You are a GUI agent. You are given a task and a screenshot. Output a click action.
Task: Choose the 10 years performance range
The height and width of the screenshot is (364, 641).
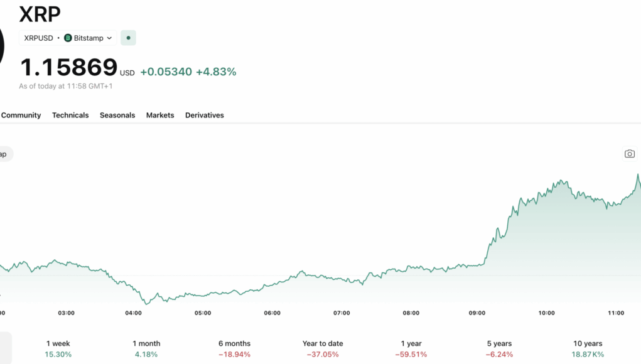588,349
